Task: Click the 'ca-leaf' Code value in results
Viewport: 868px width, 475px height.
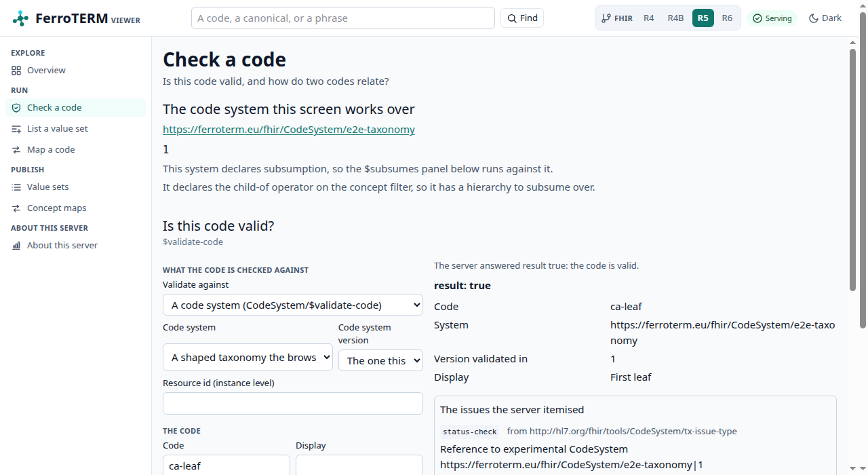Action: tap(626, 307)
